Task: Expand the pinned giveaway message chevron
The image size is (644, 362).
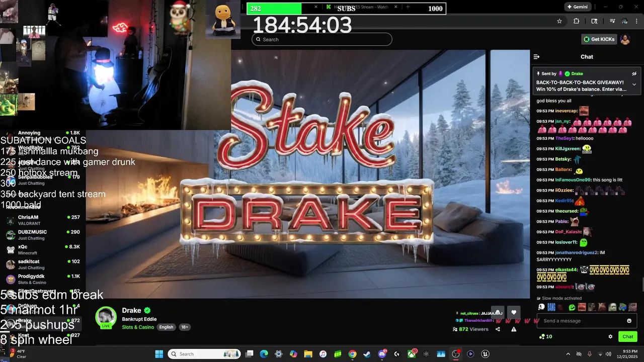Action: coord(634,84)
